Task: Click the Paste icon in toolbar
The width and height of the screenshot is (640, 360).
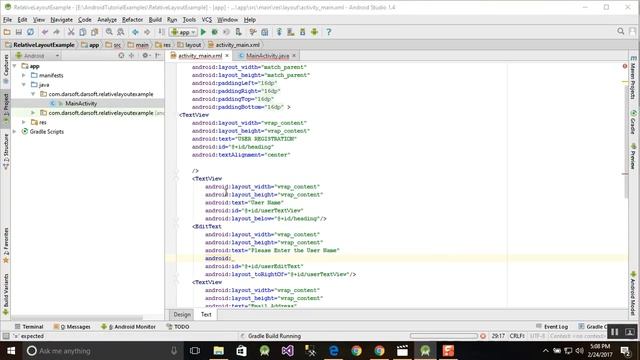Action: tap(95, 32)
